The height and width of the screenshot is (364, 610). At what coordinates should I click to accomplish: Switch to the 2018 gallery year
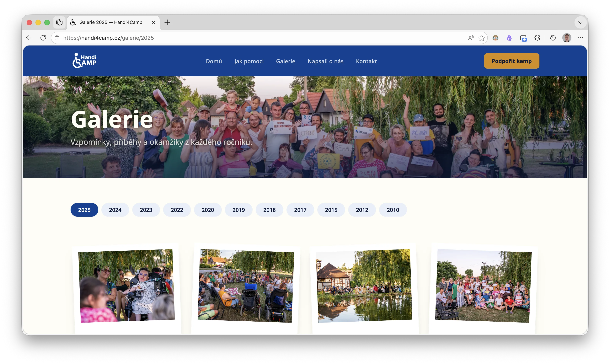pyautogui.click(x=269, y=210)
